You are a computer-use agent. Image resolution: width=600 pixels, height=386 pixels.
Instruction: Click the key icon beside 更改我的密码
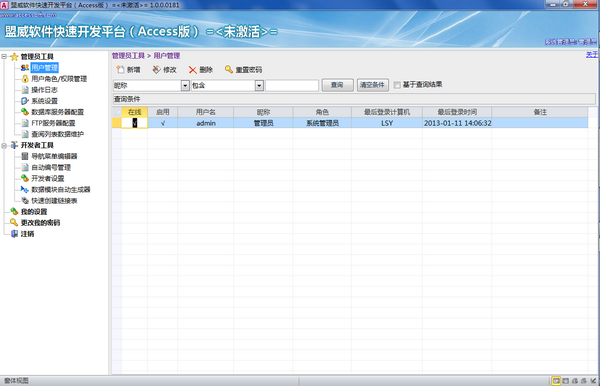[14, 222]
